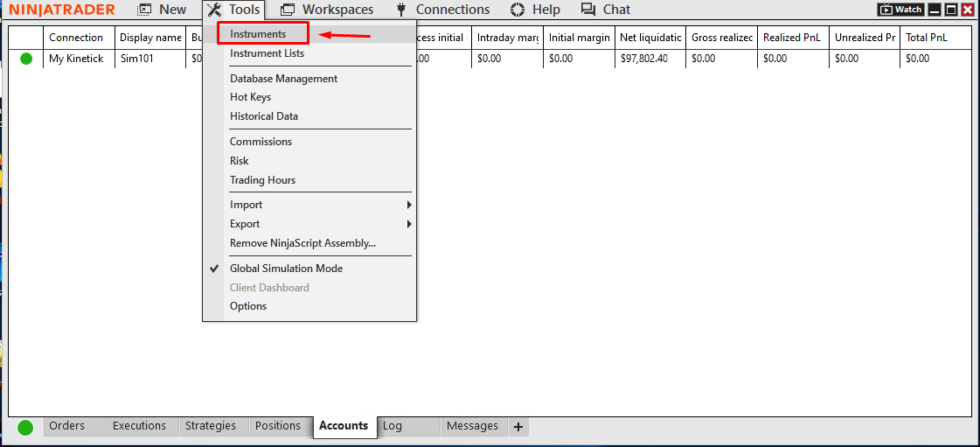This screenshot has width=980, height=447.
Task: Open Workspaces menu with windows icon
Action: [327, 10]
